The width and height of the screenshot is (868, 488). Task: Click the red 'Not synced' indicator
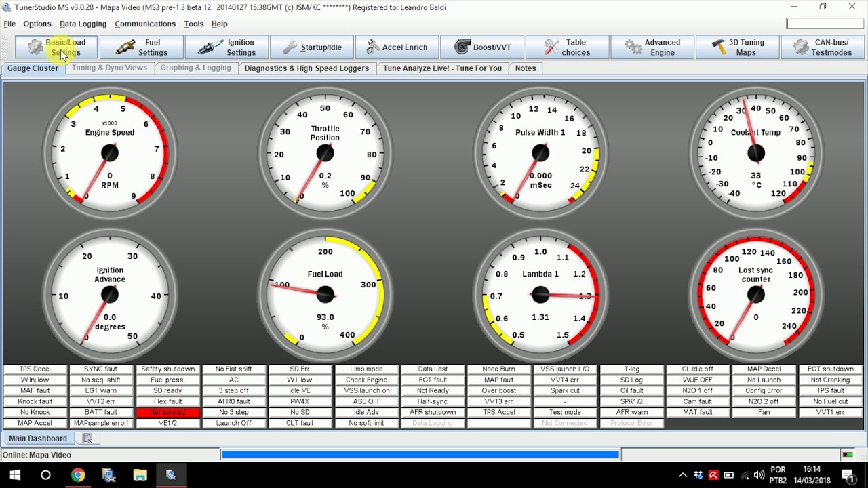point(167,412)
